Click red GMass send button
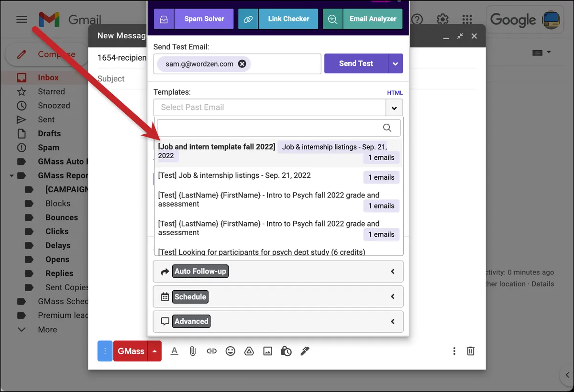The image size is (574, 392). [131, 351]
